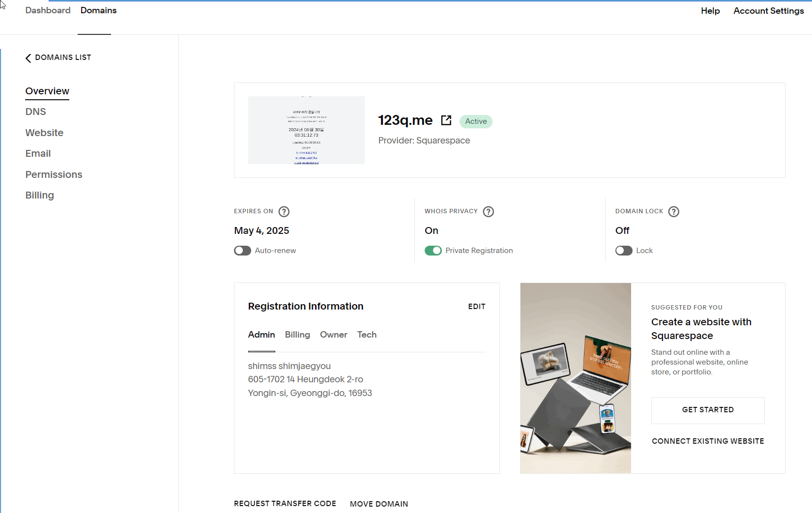Open Account Settings

click(x=769, y=11)
